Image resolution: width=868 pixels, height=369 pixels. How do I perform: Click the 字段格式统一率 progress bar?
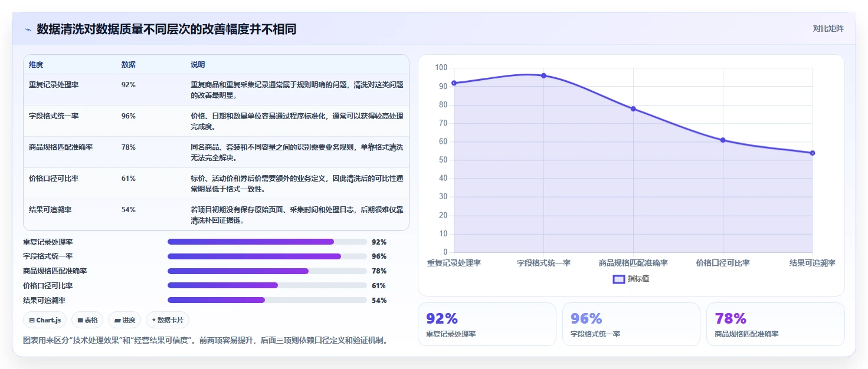267,256
